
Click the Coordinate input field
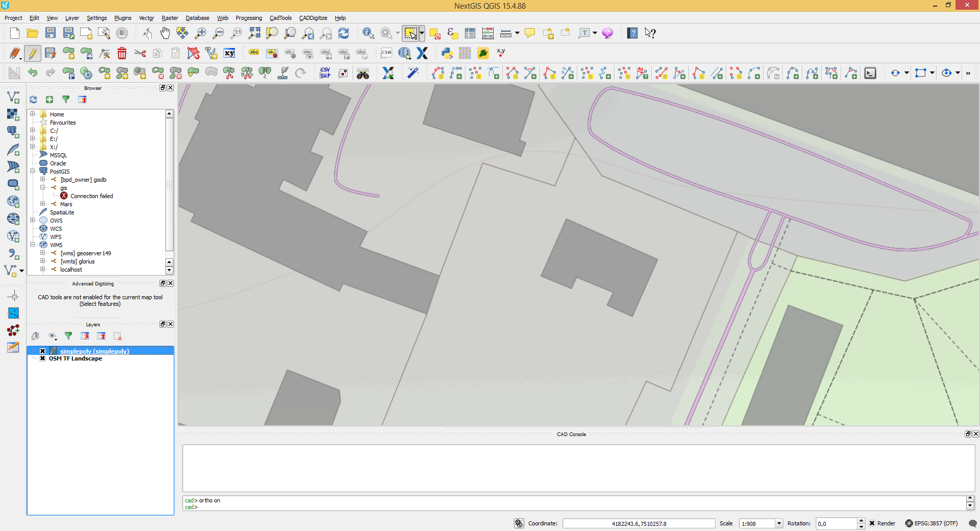[639, 523]
